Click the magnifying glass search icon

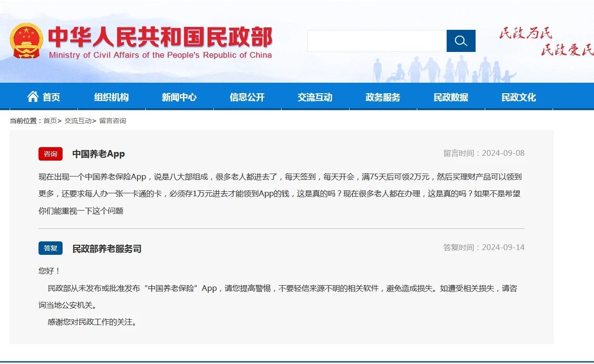461,41
